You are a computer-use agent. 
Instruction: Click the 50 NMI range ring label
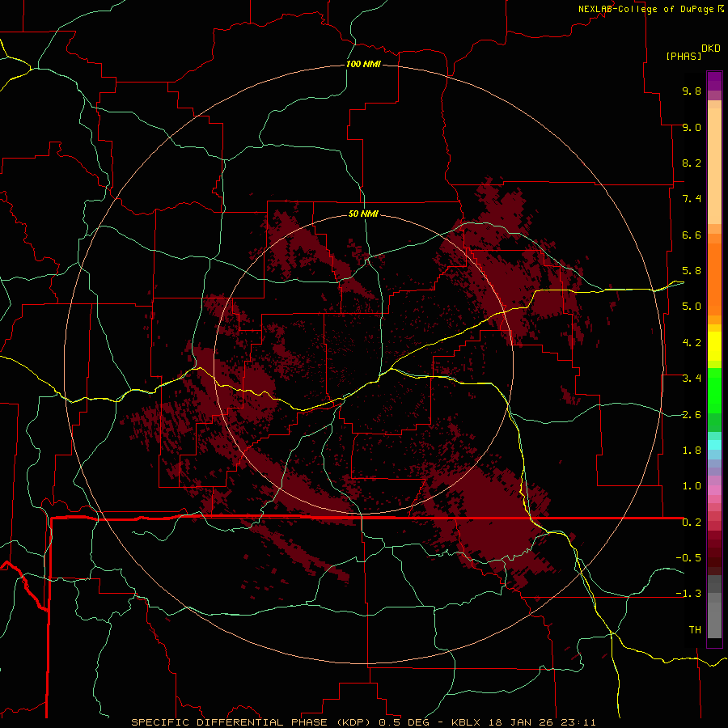[x=363, y=214]
